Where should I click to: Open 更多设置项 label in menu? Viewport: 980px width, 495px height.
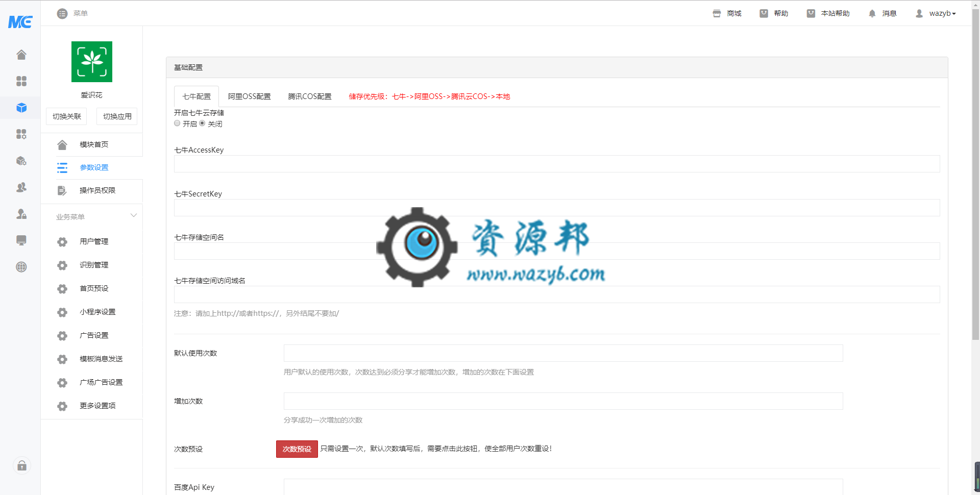click(97, 406)
